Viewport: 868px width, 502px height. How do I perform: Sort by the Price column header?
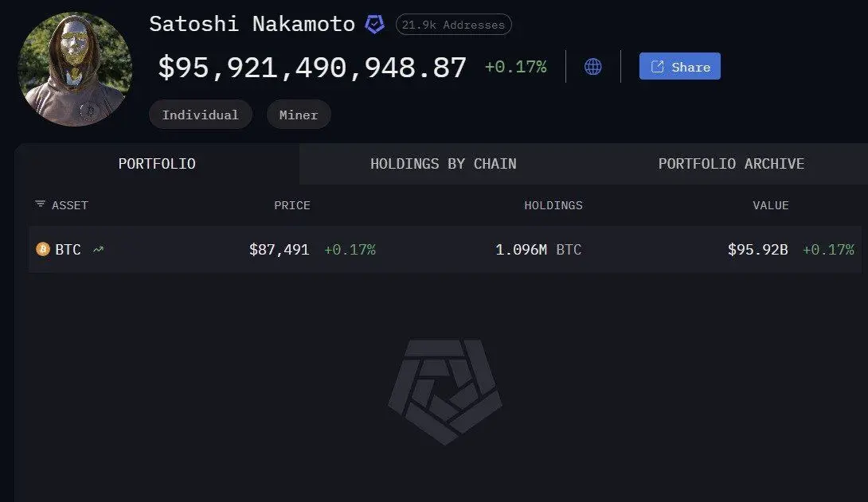click(292, 205)
